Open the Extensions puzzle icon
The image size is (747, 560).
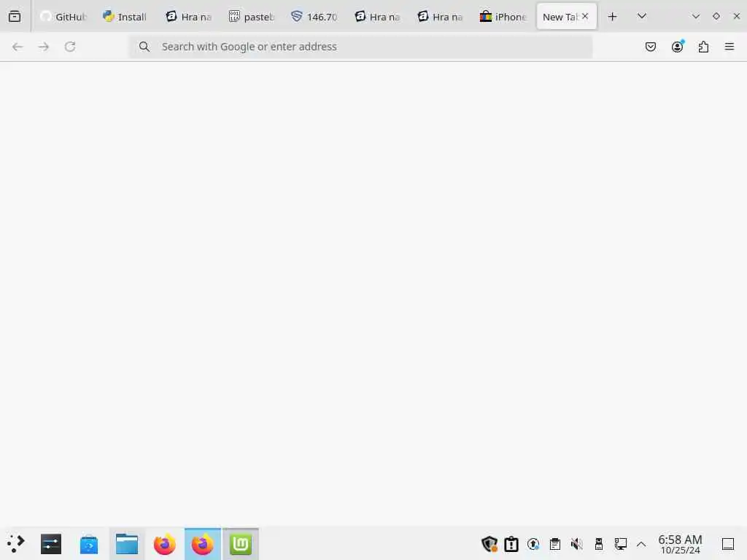(x=704, y=47)
